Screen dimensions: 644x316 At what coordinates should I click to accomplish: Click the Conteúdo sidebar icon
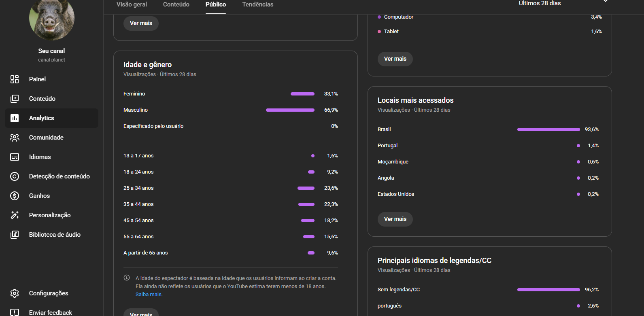[x=15, y=99]
